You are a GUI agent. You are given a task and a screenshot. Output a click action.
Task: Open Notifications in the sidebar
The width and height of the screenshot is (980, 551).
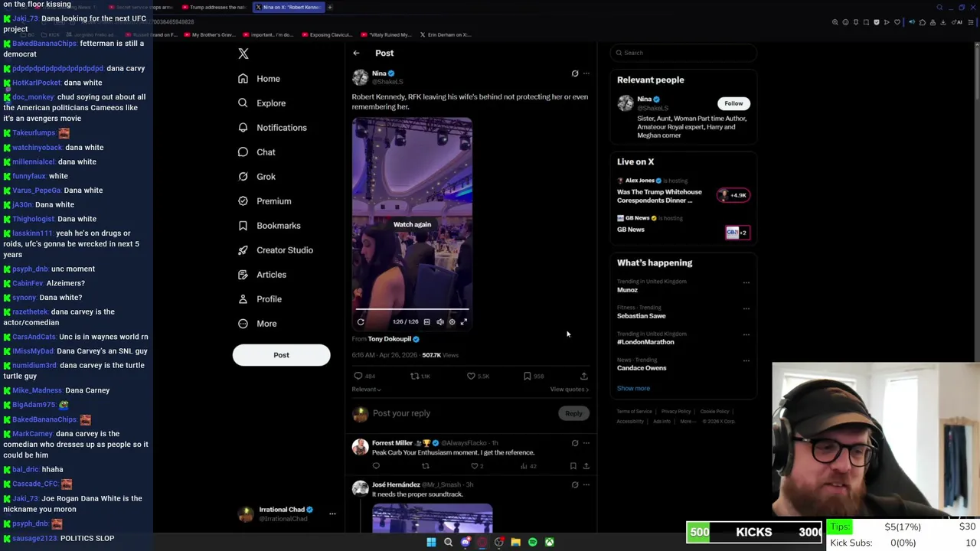[272, 128]
